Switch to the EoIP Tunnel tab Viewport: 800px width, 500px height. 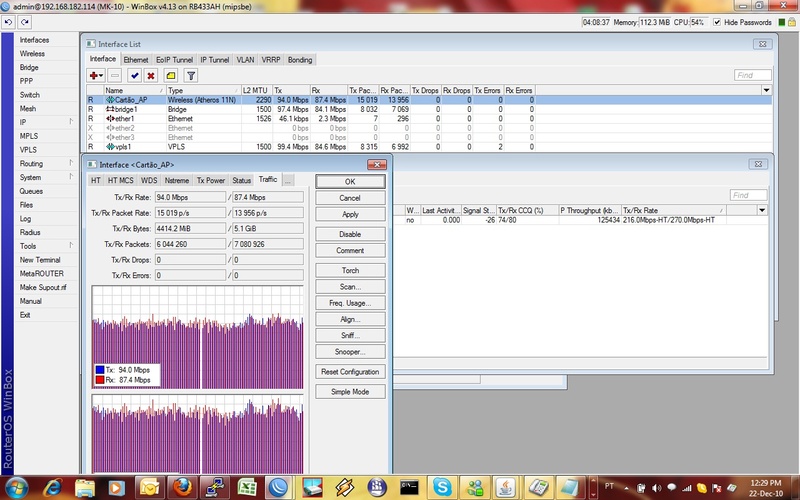point(173,60)
